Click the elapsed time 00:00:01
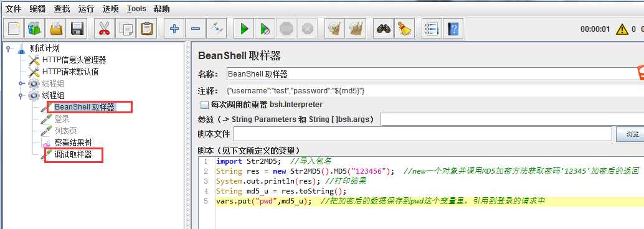The height and width of the screenshot is (229, 644). pyautogui.click(x=595, y=29)
